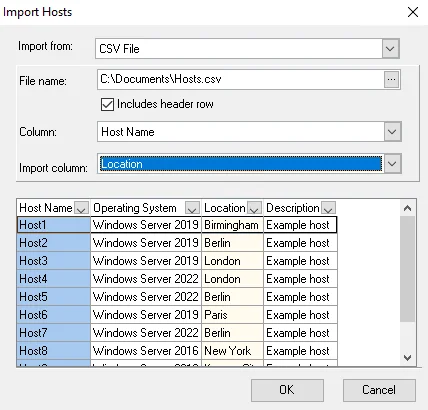The image size is (428, 410).
Task: Open the Import from dropdown arrow
Action: [390, 49]
